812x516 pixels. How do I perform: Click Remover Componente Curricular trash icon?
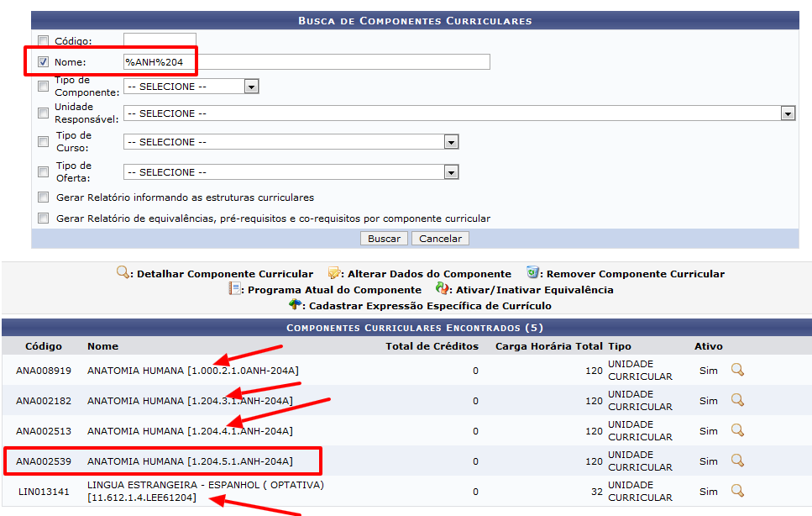[x=533, y=272]
